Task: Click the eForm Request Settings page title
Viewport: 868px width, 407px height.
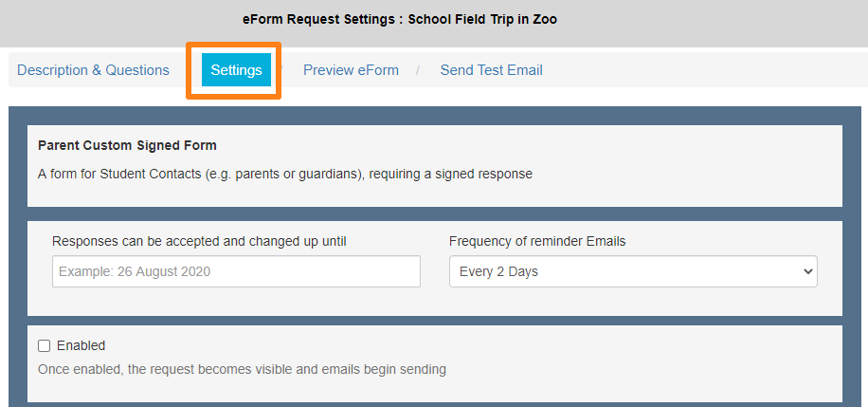Action: [320, 19]
